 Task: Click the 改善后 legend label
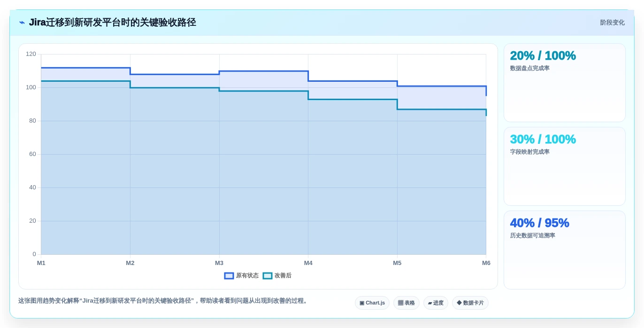[x=283, y=276]
